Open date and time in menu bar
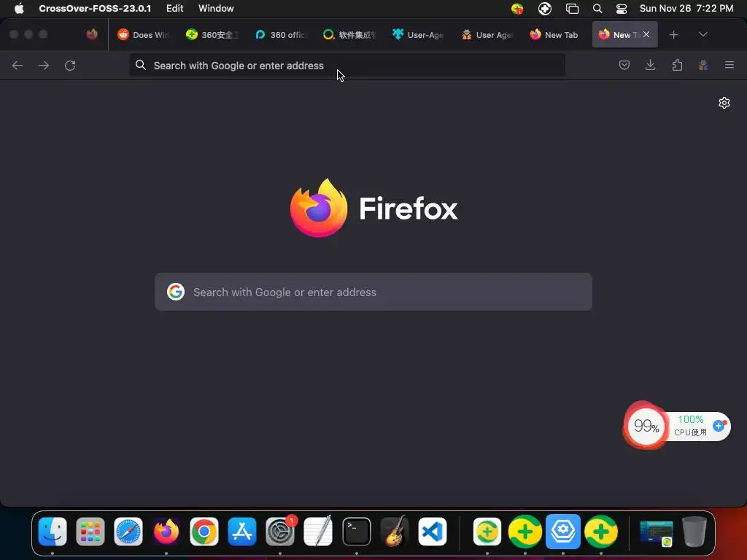Screen dimensions: 747x560 tap(686, 8)
